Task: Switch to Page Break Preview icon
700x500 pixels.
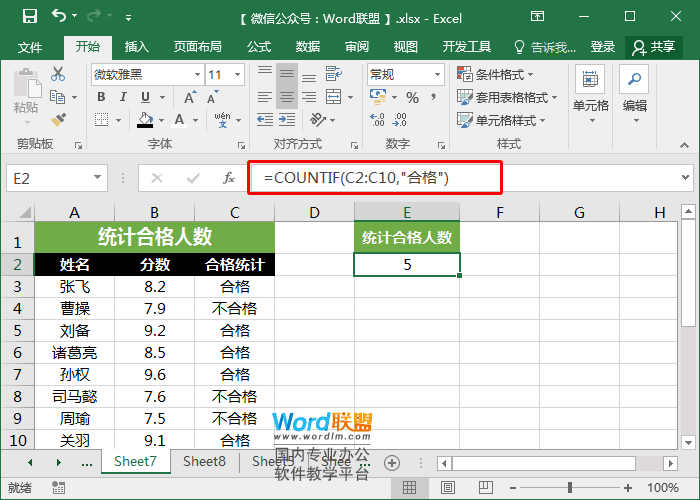Action: click(x=486, y=488)
